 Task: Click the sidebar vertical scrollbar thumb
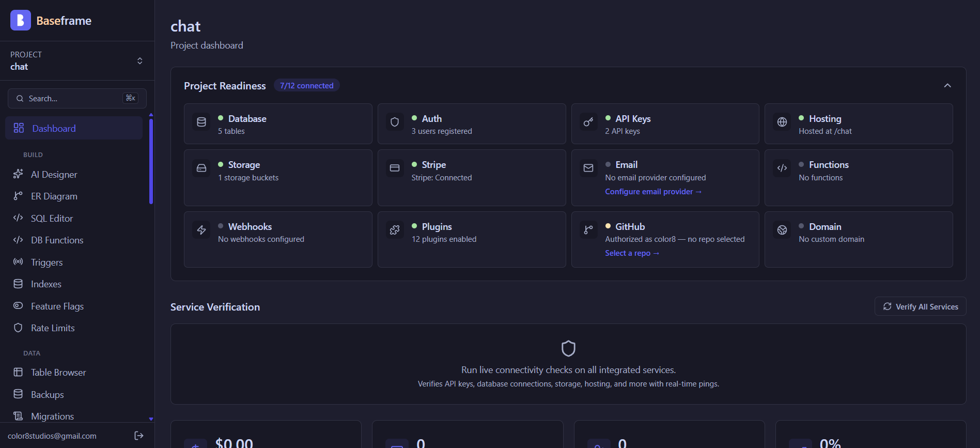coord(151,161)
